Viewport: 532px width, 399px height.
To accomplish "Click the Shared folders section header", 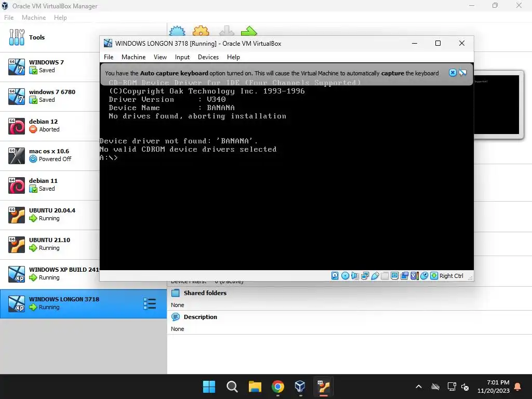I will click(x=205, y=293).
